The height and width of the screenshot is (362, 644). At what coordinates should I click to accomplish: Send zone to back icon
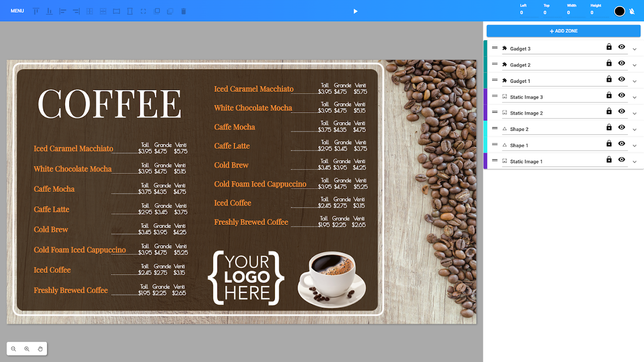click(170, 11)
